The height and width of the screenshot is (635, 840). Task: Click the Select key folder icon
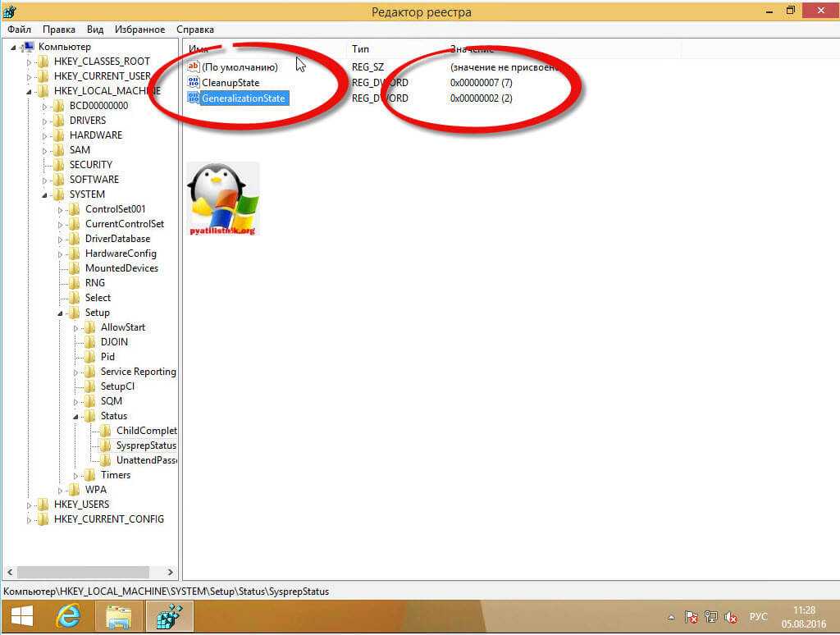75,298
